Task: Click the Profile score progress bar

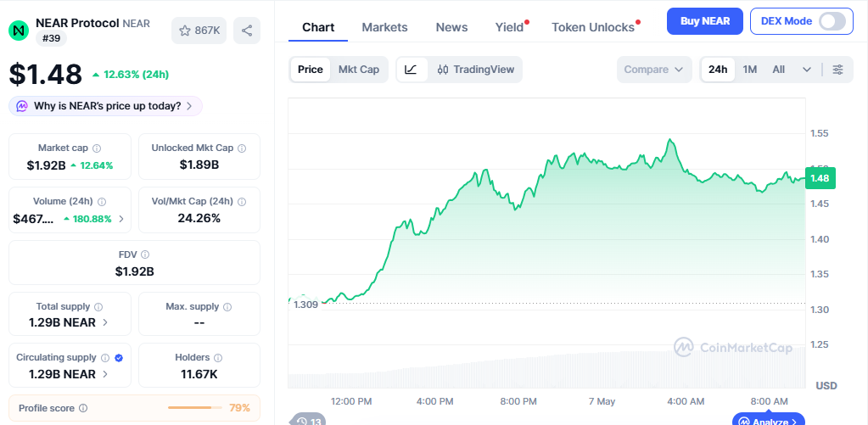Action: [194, 408]
